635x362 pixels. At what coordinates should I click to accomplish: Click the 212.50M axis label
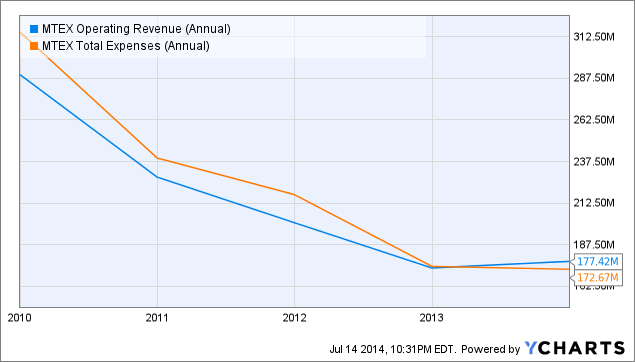pos(594,203)
